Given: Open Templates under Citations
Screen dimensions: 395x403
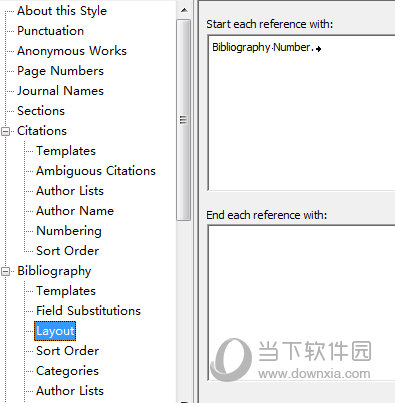Looking at the screenshot, I should tap(66, 151).
